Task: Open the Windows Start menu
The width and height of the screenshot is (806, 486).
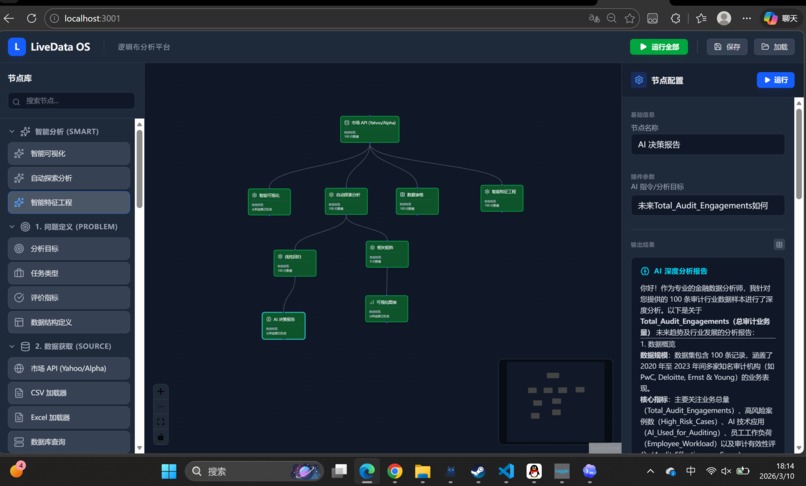Action: click(x=169, y=471)
